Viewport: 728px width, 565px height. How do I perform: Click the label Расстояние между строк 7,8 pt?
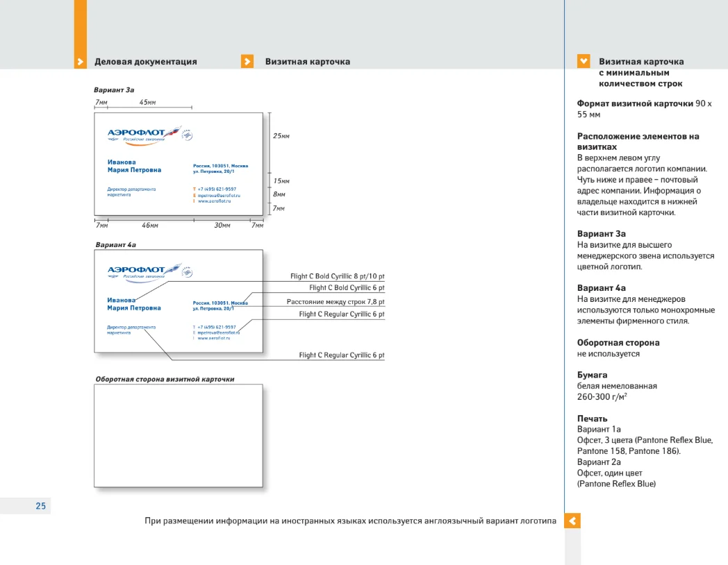(x=336, y=301)
